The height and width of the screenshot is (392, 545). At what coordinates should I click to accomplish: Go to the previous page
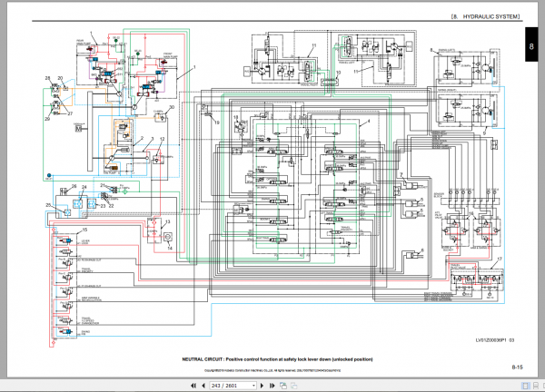(x=203, y=386)
